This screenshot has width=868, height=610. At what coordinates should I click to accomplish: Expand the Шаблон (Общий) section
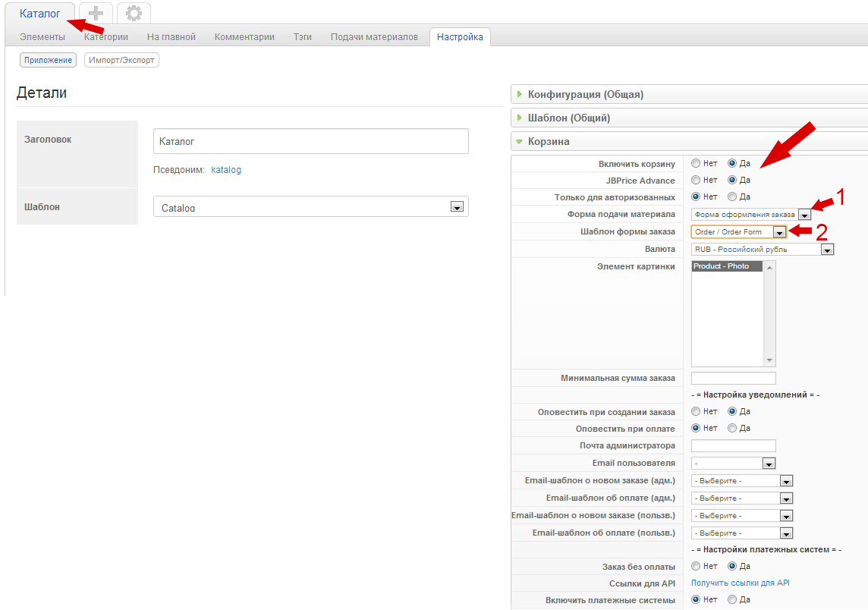pyautogui.click(x=569, y=118)
